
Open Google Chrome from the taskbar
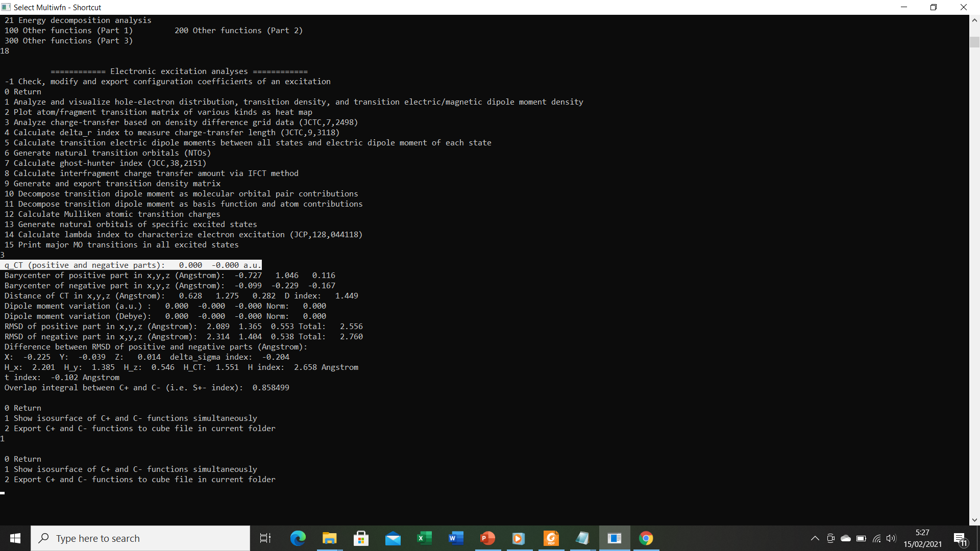point(646,538)
